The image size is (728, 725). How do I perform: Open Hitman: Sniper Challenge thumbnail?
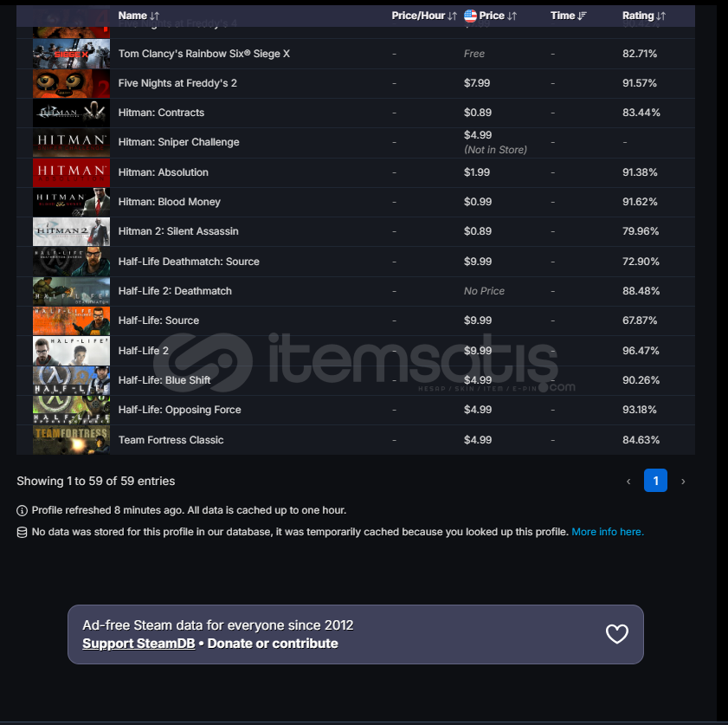[72, 143]
